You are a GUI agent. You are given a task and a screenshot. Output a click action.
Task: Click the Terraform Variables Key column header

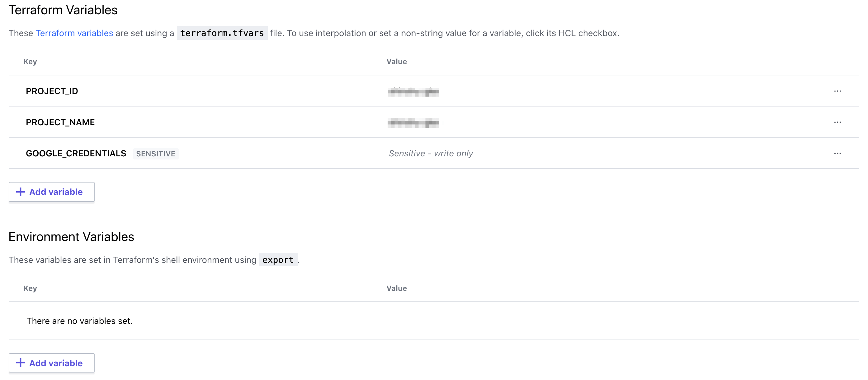[30, 62]
